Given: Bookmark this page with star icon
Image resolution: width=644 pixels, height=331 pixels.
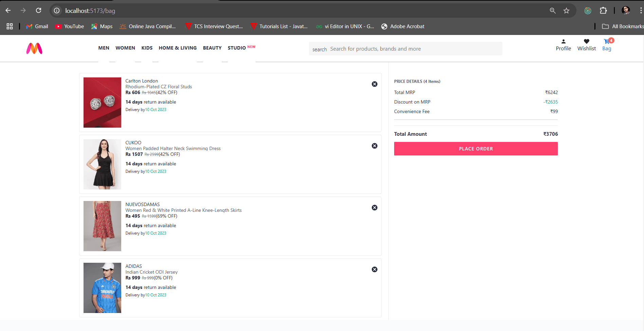Looking at the screenshot, I should point(566,11).
